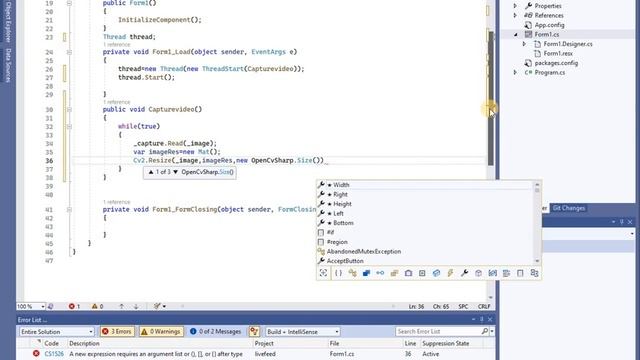This screenshot has height=360, width=640.
Task: Expand the References node
Action: 515,15
